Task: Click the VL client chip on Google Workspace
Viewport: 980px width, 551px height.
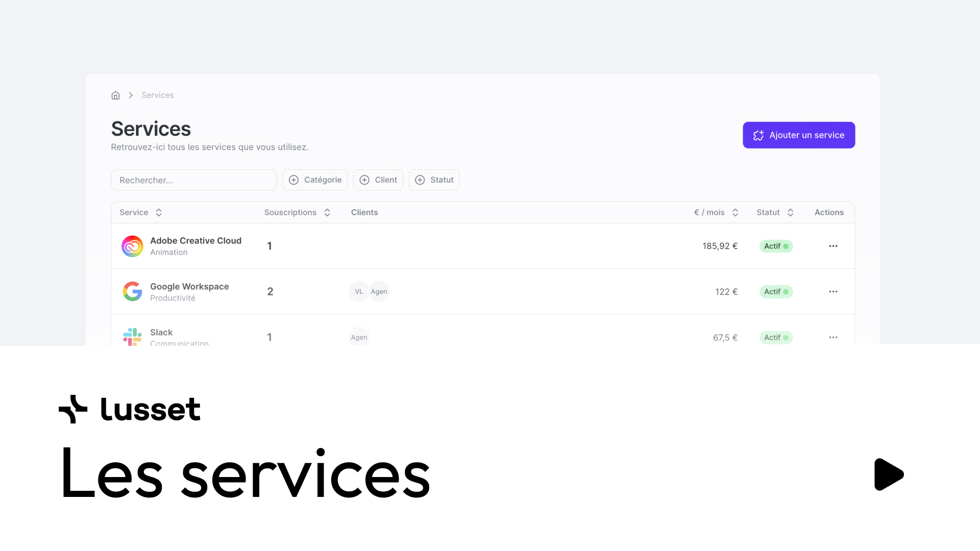Action: [359, 291]
